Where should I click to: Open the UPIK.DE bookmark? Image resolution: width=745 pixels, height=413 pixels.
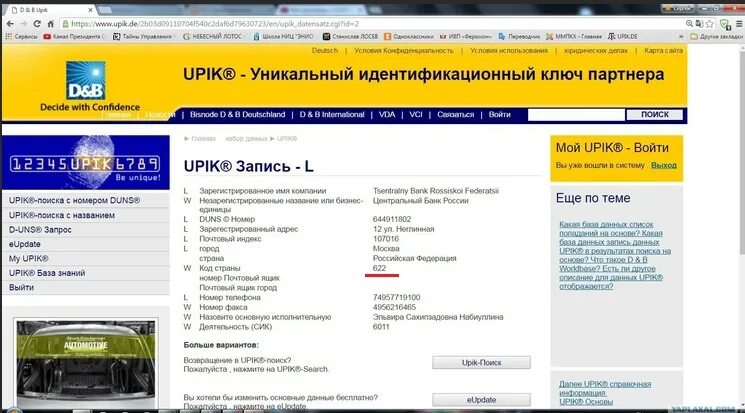click(x=622, y=37)
